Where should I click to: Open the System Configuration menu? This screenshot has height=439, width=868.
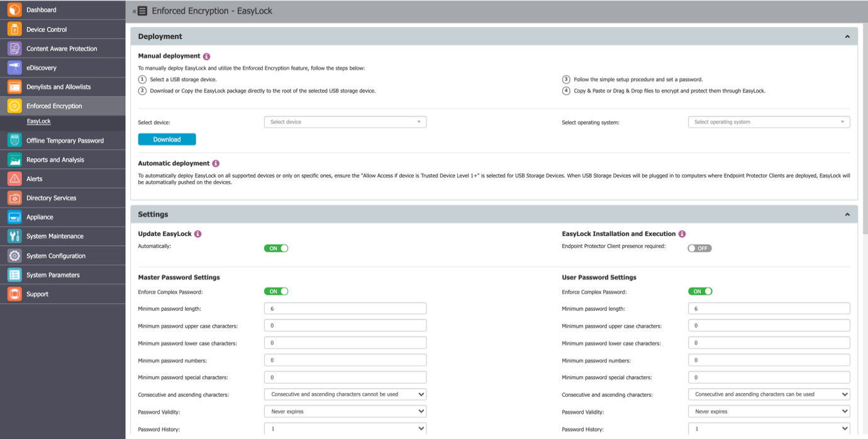pos(56,256)
